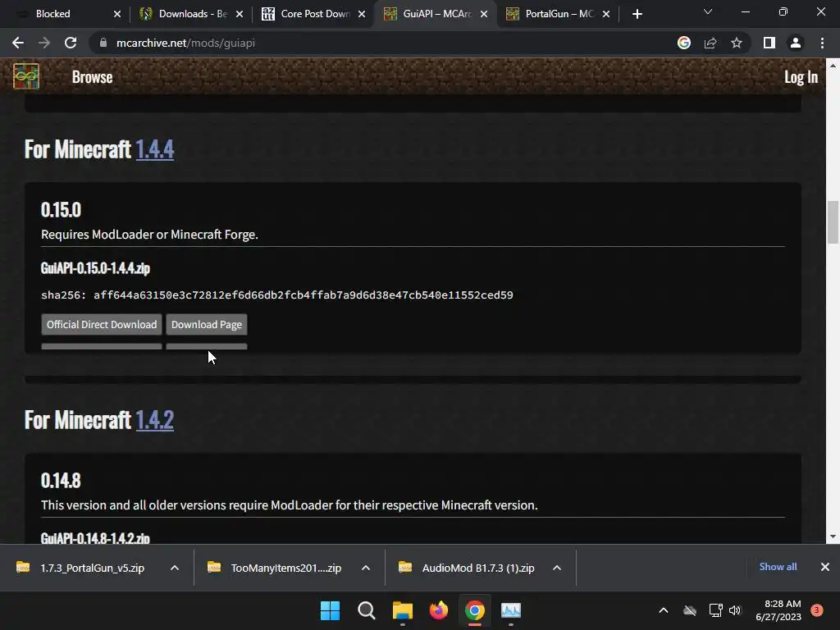Screen dimensions: 840x630
Task: Switch to the Blocked tab
Action: pos(65,14)
